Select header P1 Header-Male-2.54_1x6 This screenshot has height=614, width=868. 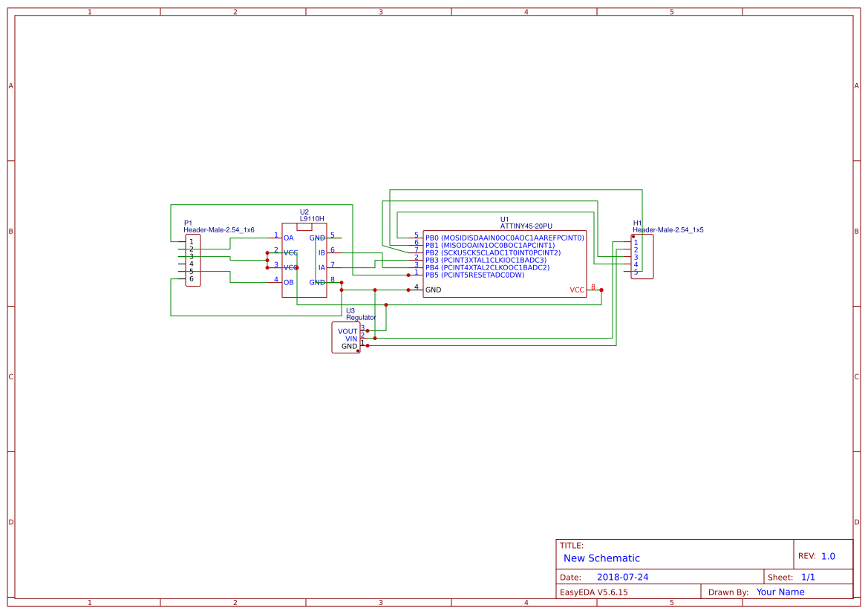(192, 260)
